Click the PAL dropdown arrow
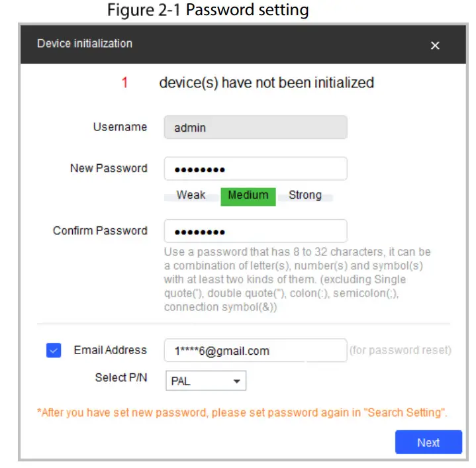Image resolution: width=476 pixels, height=468 pixels. (236, 381)
